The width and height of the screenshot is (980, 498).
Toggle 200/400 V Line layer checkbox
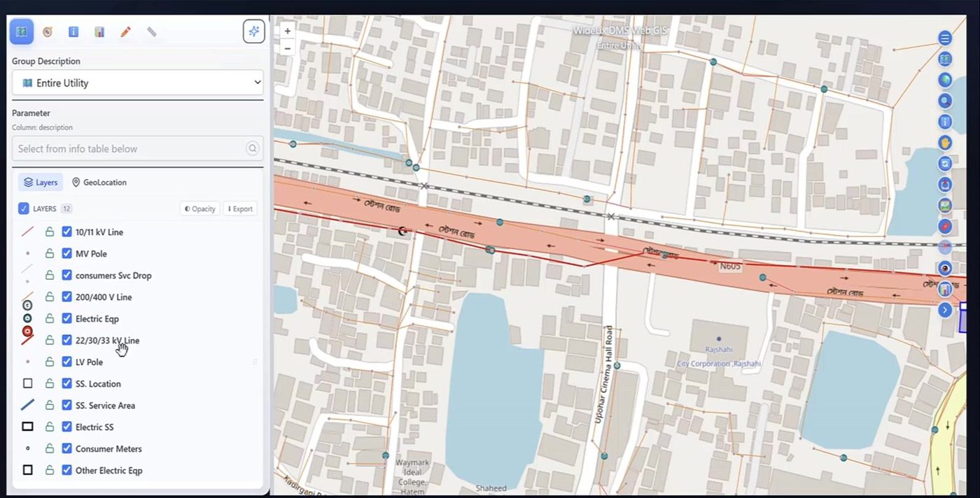tap(67, 297)
